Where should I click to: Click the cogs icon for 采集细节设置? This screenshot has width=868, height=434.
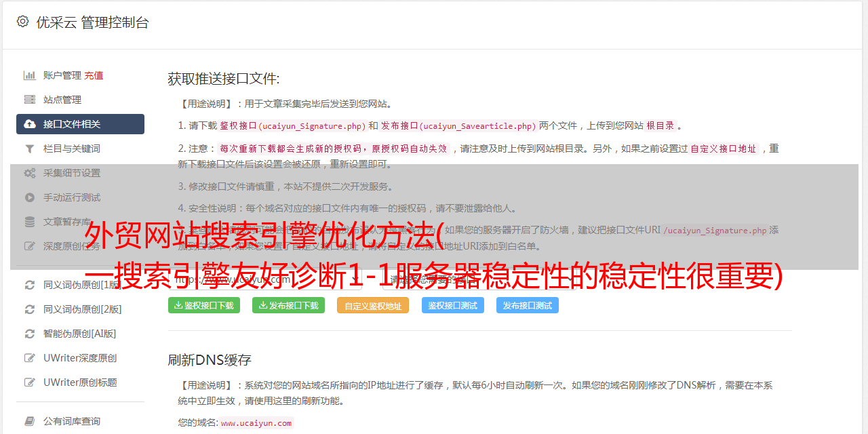click(30, 173)
